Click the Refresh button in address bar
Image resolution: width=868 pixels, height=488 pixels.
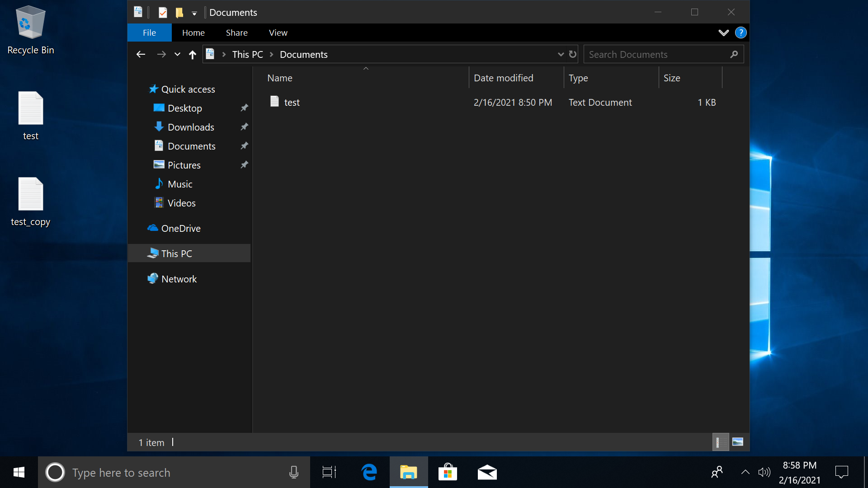[573, 54]
